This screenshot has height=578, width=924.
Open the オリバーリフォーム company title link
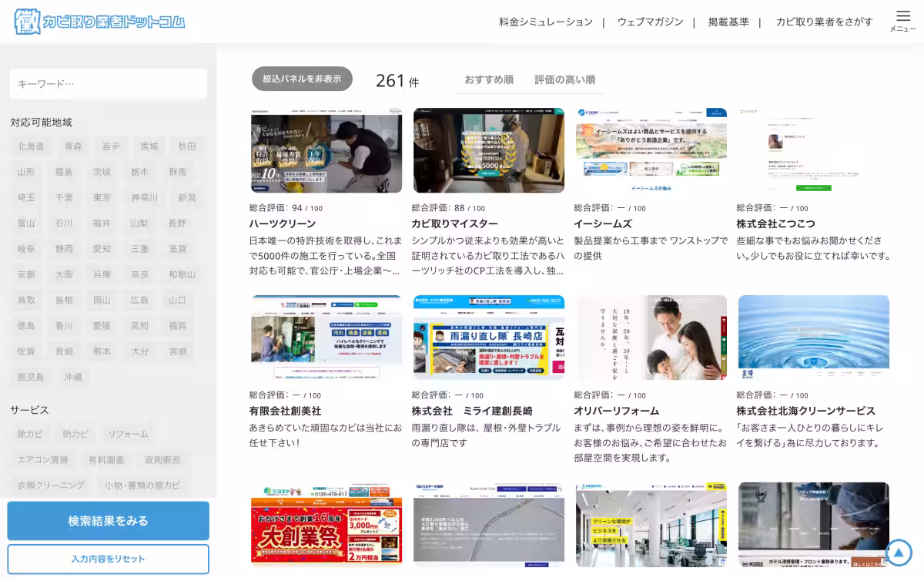[616, 411]
